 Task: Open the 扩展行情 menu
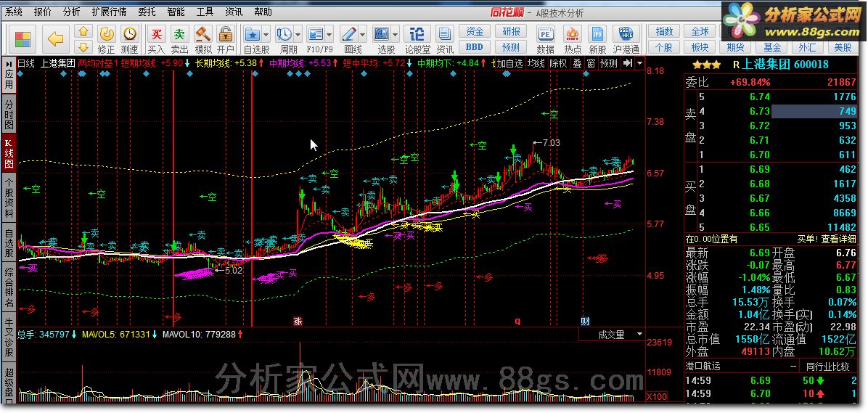(x=109, y=12)
